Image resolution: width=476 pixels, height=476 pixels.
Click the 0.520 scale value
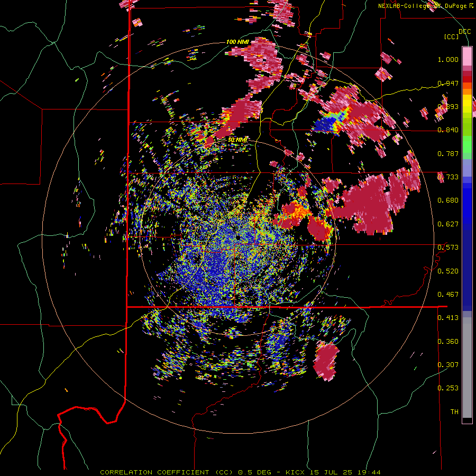point(448,271)
